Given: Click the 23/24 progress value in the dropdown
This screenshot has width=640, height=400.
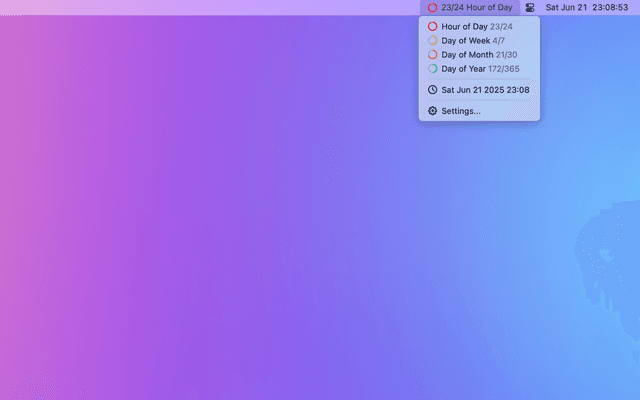Looking at the screenshot, I should coord(502,26).
